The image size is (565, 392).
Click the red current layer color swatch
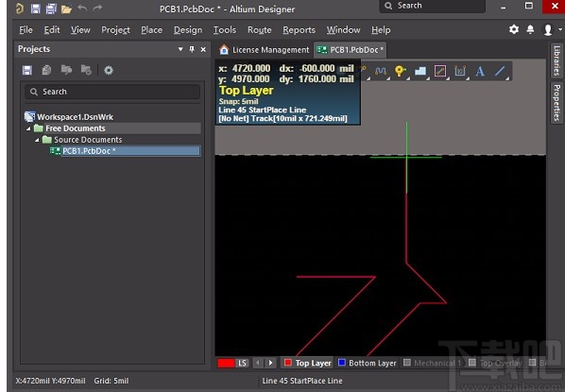[226, 363]
